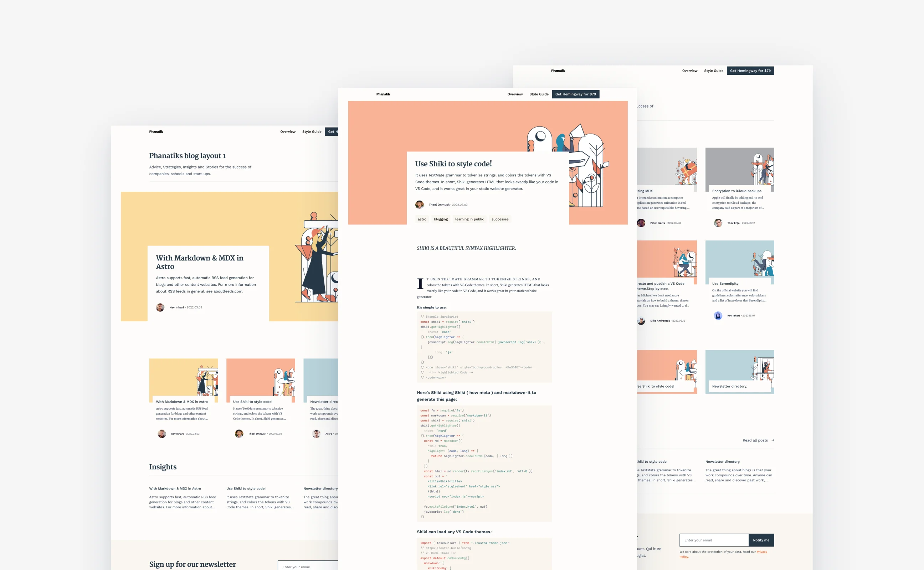
Task: Click the arrow icon beside Read all posts
Action: tap(773, 440)
